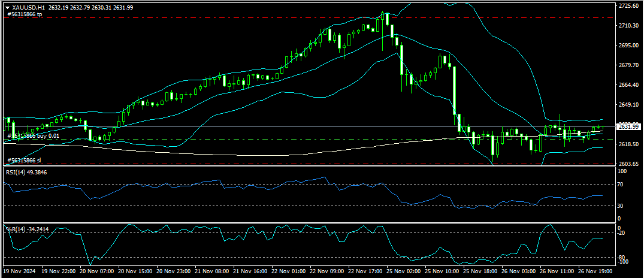Click the triangle icon before XAUUSD,H1
The image size is (644, 278).
(7, 7)
